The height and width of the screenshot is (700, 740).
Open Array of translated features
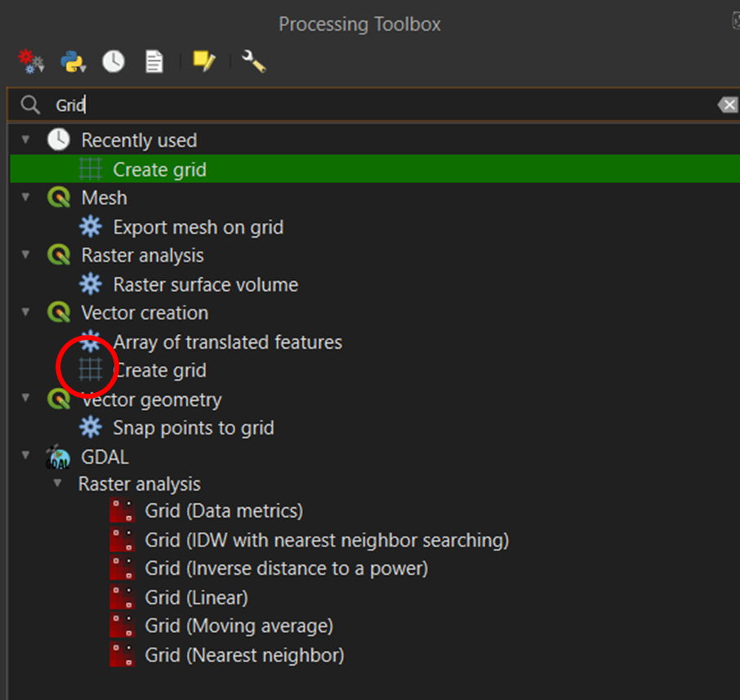228,341
